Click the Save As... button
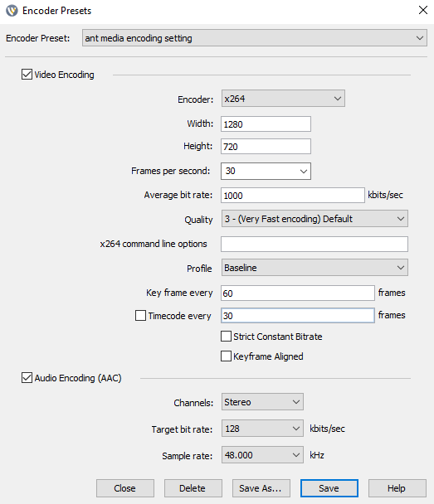This screenshot has width=434, height=504. pos(261,488)
